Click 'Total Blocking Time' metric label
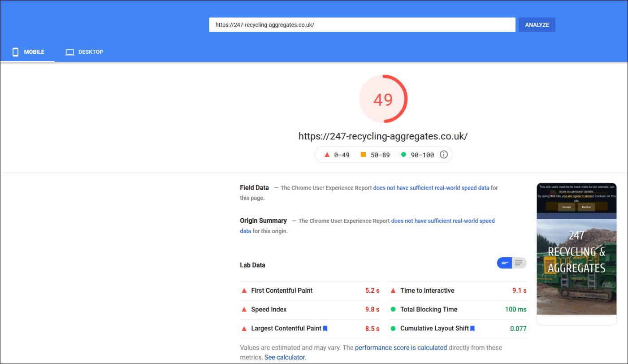 429,309
